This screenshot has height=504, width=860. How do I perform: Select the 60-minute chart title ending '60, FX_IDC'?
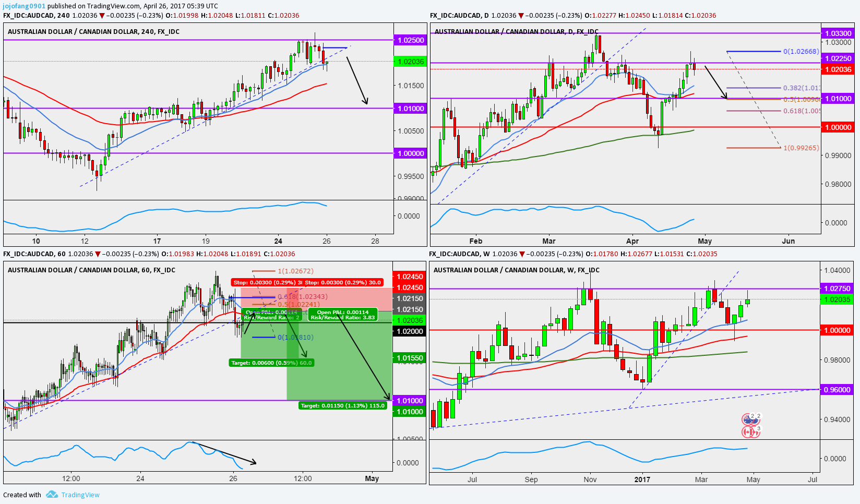[92, 270]
